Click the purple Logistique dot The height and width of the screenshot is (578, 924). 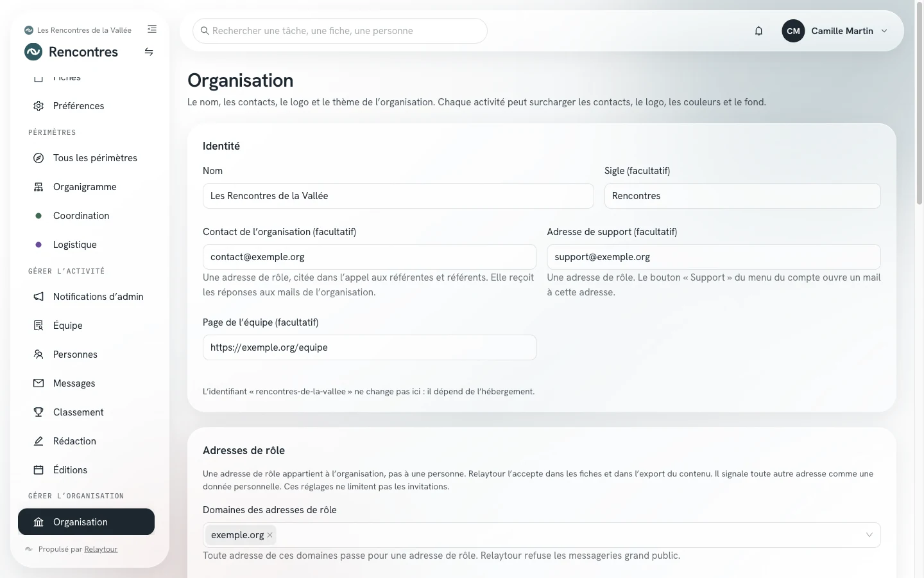[38, 245]
